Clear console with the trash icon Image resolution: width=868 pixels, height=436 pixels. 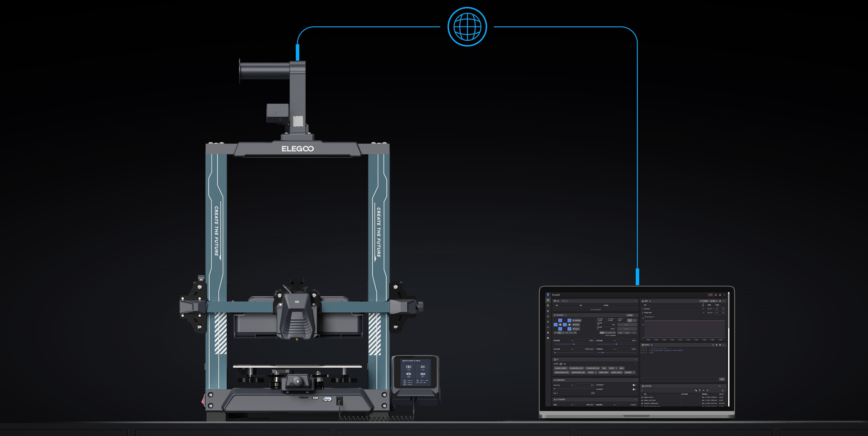coord(717,345)
